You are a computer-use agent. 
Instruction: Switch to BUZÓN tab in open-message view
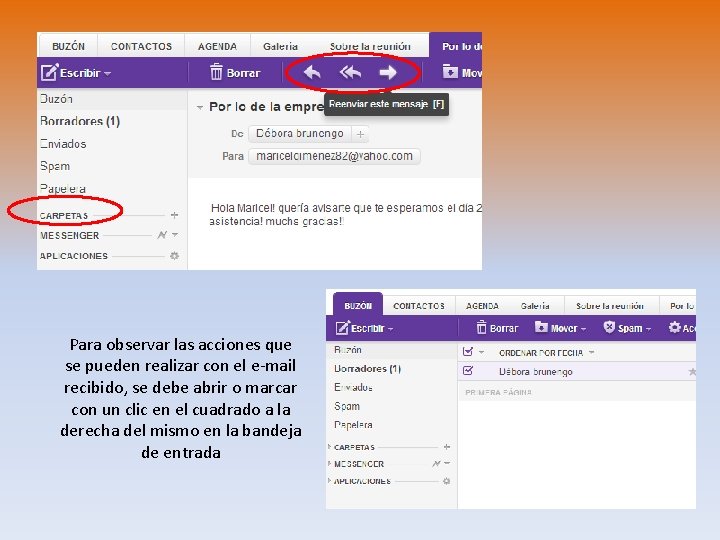(x=68, y=46)
